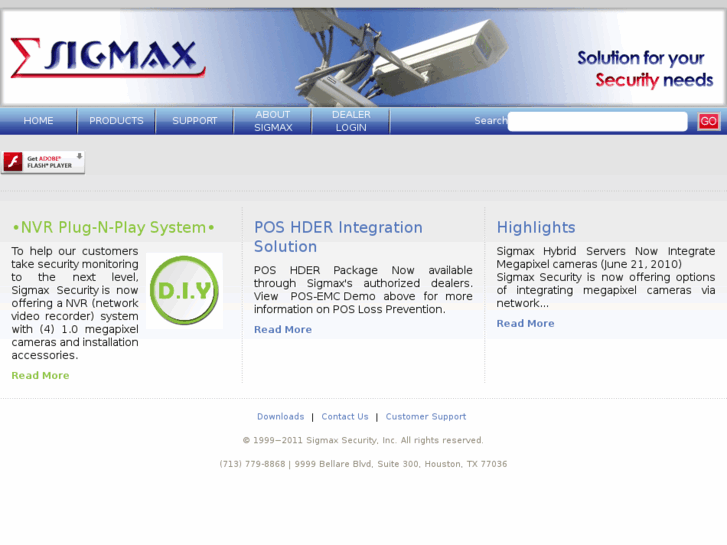Screen dimensions: 727x545
Task: Click the 'Solution for your Security needs' slogan
Action: (x=645, y=69)
